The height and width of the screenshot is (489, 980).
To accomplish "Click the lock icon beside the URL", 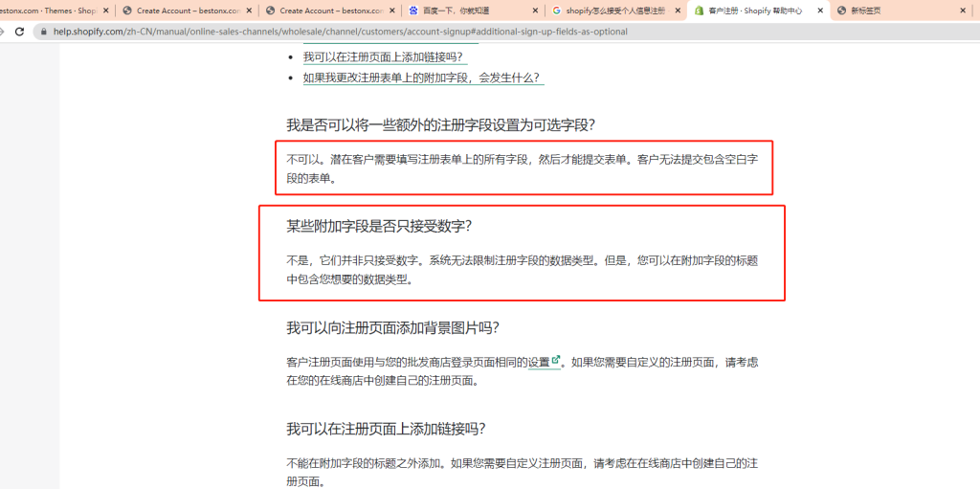I will click(41, 32).
